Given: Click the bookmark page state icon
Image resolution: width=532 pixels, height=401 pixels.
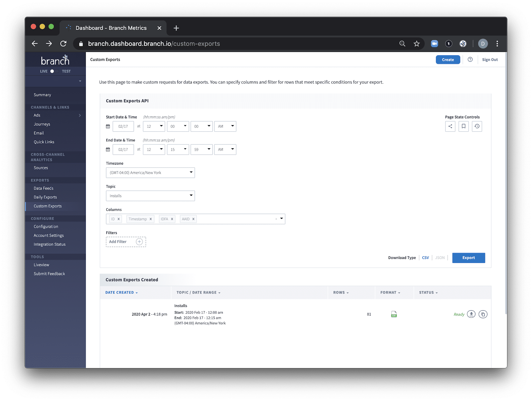Looking at the screenshot, I should tap(464, 126).
